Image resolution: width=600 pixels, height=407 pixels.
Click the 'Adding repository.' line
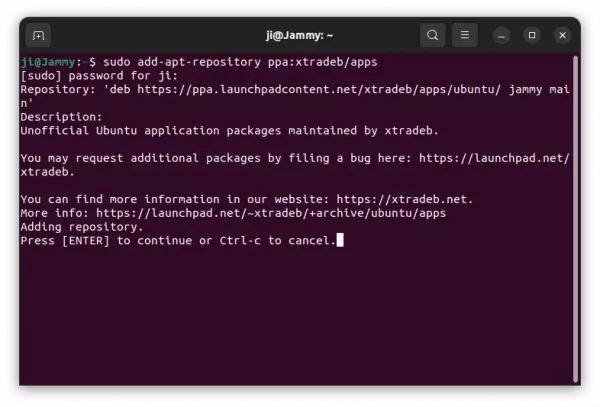click(82, 227)
